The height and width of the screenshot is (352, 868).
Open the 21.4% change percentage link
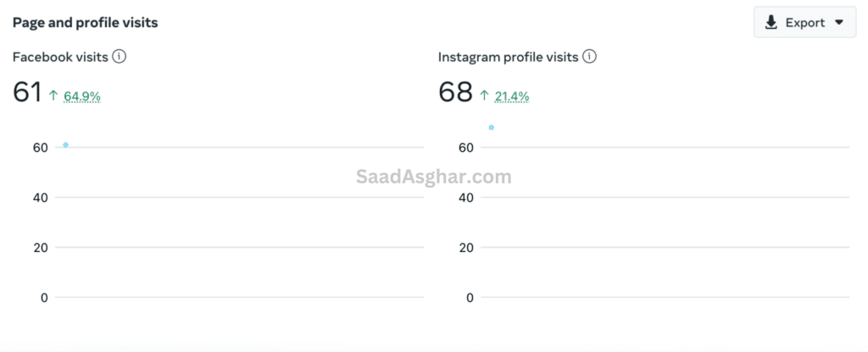[512, 97]
